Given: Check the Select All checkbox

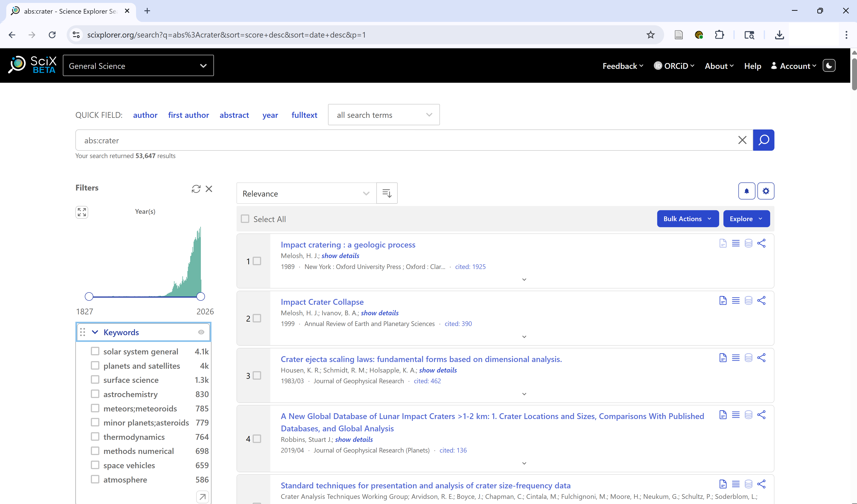Looking at the screenshot, I should pyautogui.click(x=245, y=218).
